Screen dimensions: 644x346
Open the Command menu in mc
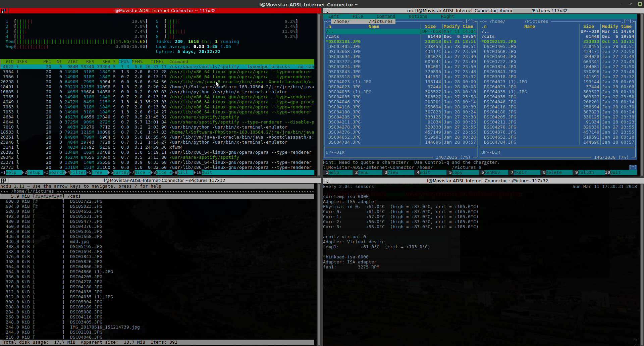point(386,16)
